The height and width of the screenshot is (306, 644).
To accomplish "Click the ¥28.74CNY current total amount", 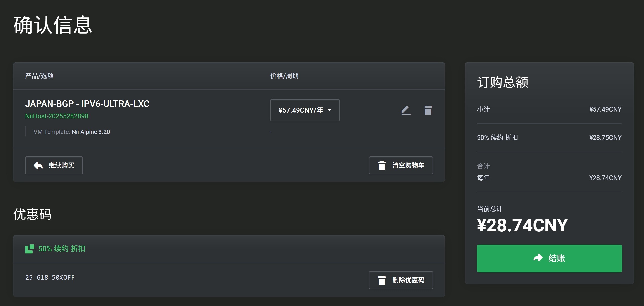I will pos(522,225).
